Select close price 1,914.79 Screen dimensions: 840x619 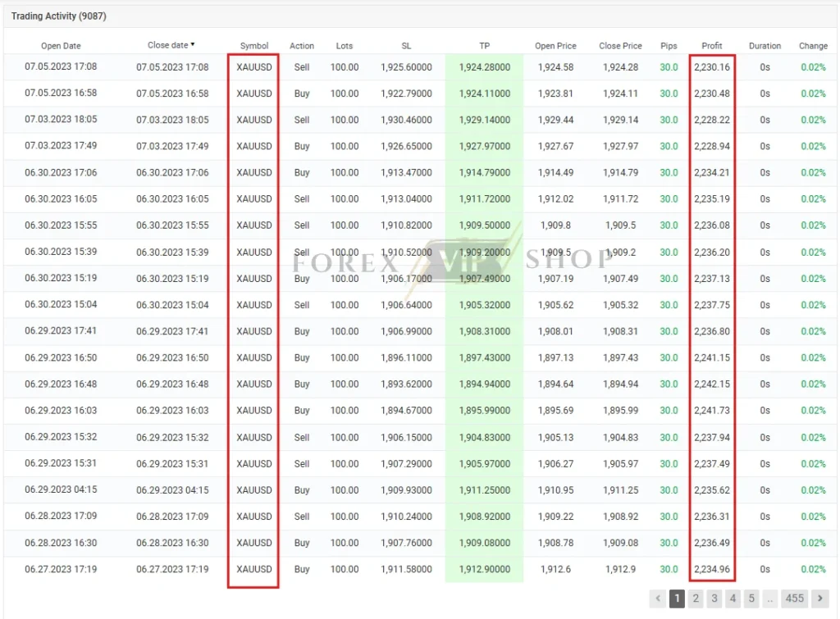tap(620, 173)
